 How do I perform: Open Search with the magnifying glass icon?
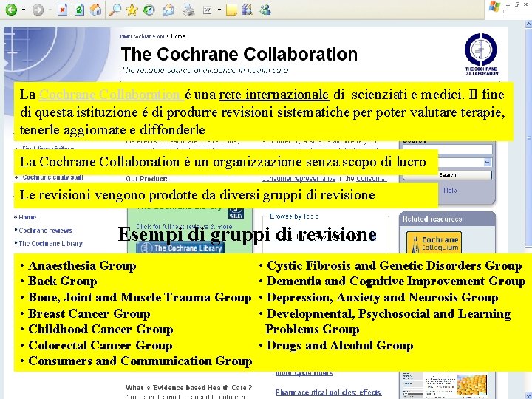(115, 10)
